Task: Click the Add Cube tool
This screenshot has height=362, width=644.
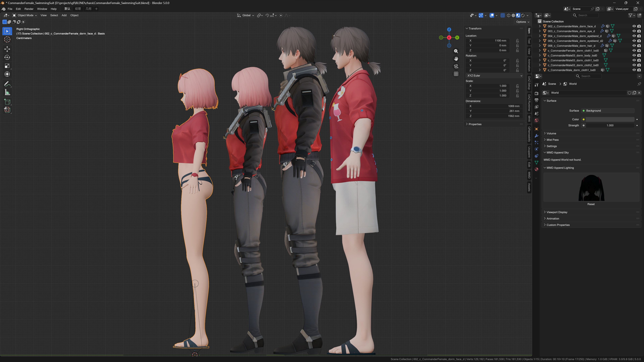Action: coord(7,102)
